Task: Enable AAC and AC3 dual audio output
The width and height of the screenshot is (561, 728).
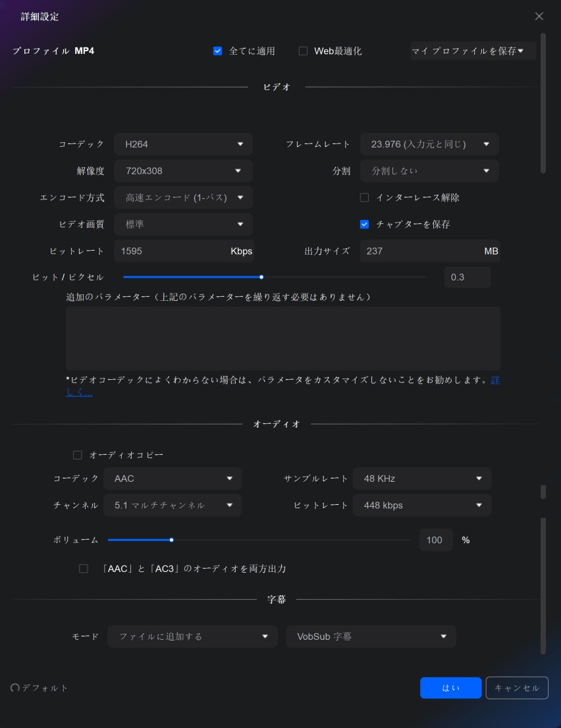Action: 84,569
